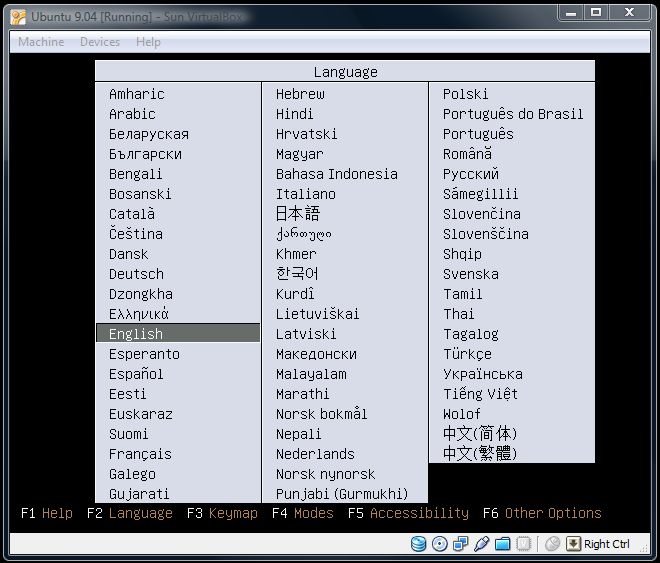Choose Wolof language

point(461,414)
